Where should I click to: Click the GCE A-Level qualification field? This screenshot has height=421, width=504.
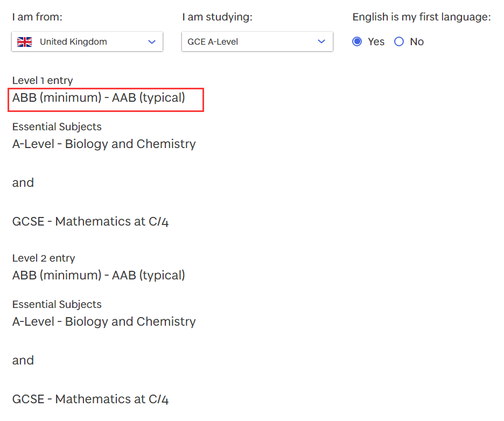click(x=257, y=41)
